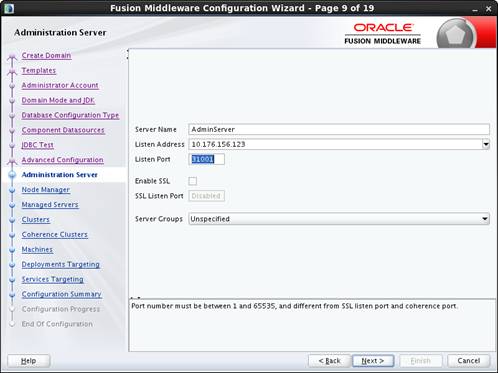
Task: Go to the Machines step
Action: click(x=37, y=249)
